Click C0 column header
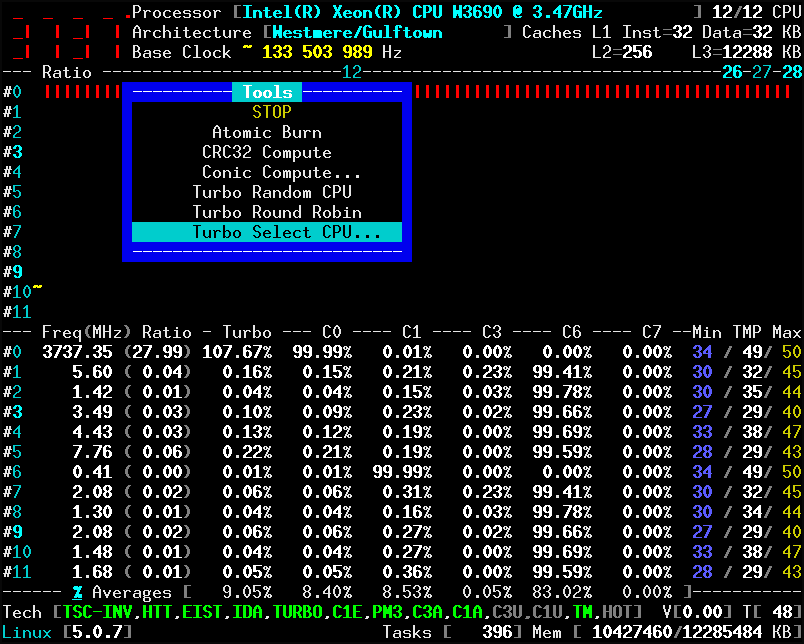This screenshot has height=644, width=804. click(x=332, y=332)
